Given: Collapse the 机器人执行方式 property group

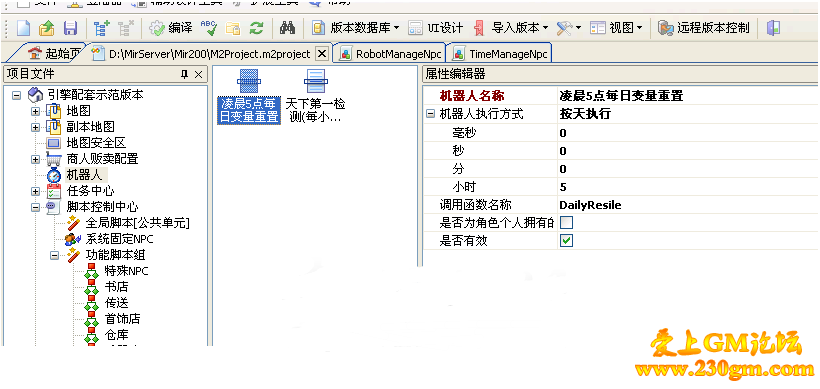Looking at the screenshot, I should (430, 114).
